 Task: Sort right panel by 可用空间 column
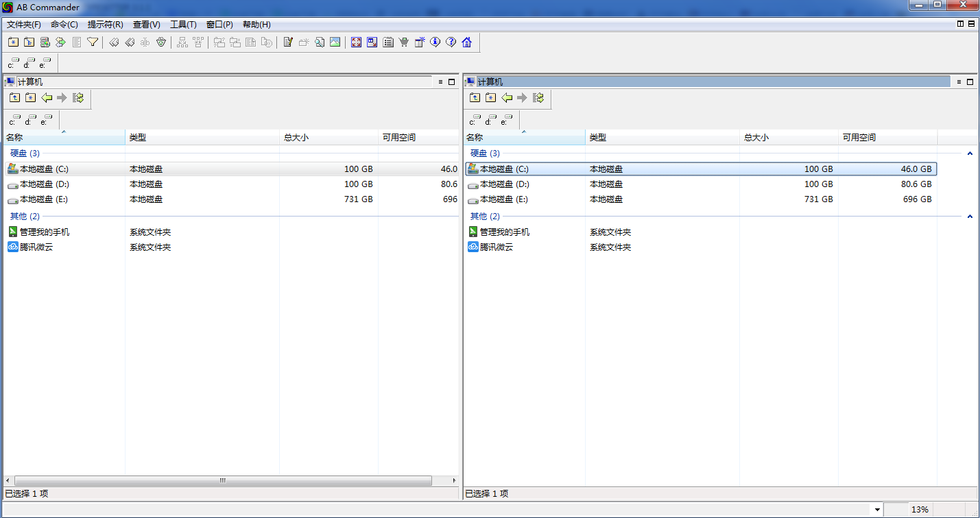888,138
